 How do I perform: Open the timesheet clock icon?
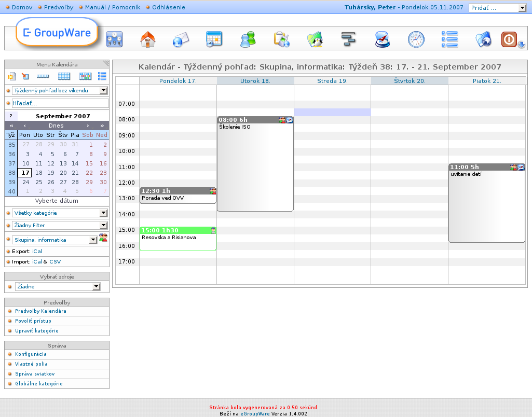(416, 39)
